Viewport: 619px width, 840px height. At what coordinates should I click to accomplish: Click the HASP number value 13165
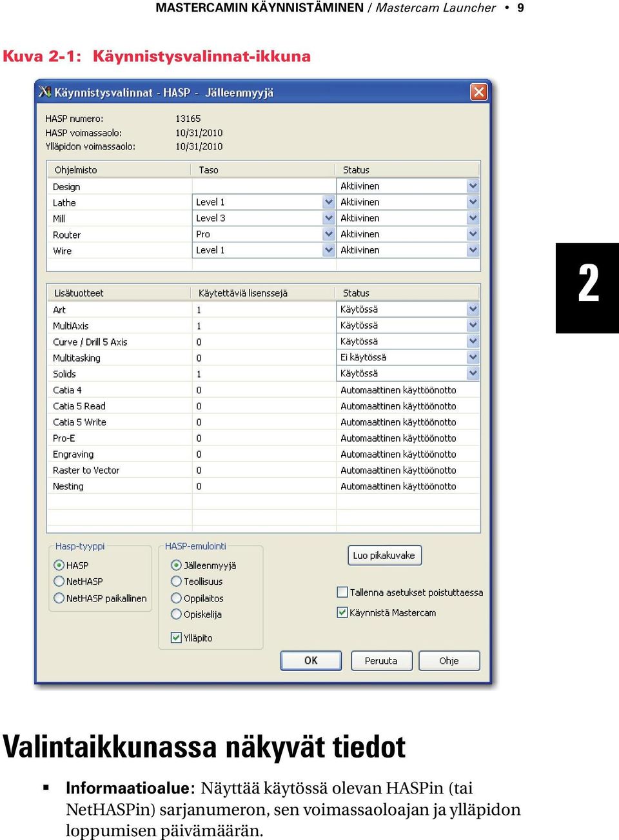coord(188,119)
